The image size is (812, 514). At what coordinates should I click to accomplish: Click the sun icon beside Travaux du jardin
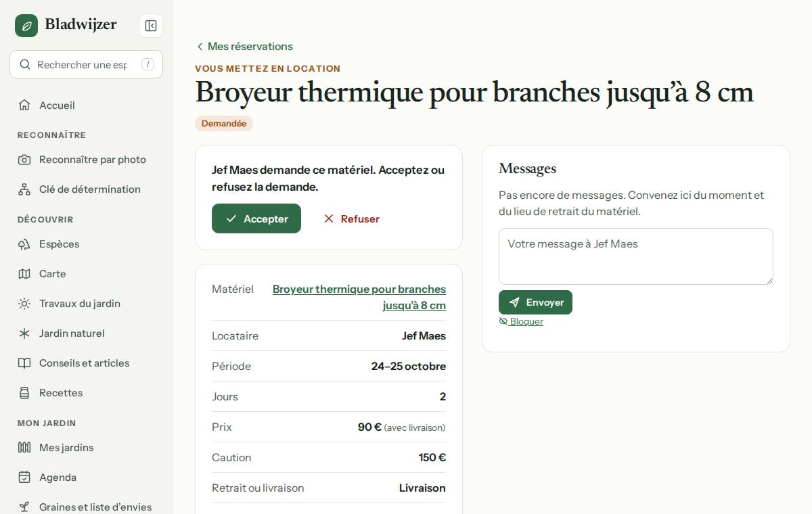tap(24, 304)
